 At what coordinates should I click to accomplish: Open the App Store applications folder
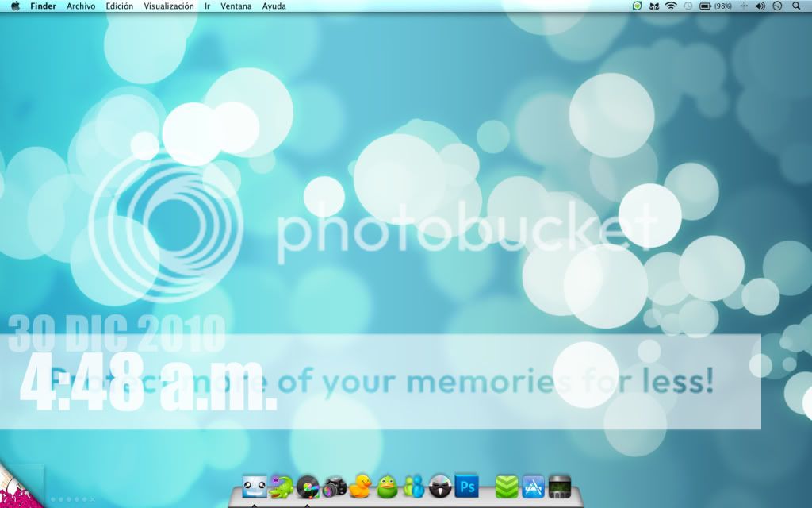[x=533, y=485]
